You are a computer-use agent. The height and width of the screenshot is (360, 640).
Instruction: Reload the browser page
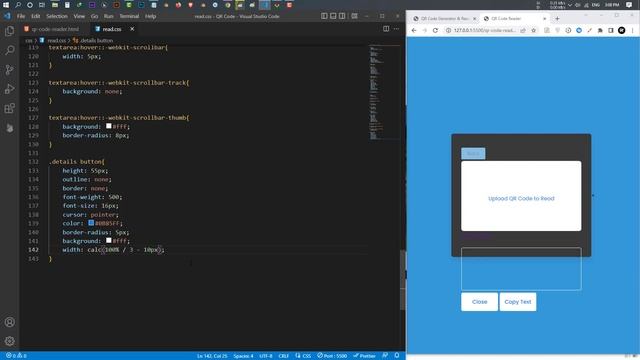click(x=435, y=31)
